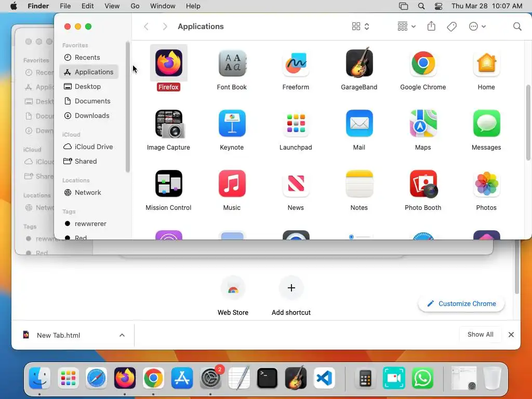
Task: Open Terminal from the Dock
Action: coord(268,378)
